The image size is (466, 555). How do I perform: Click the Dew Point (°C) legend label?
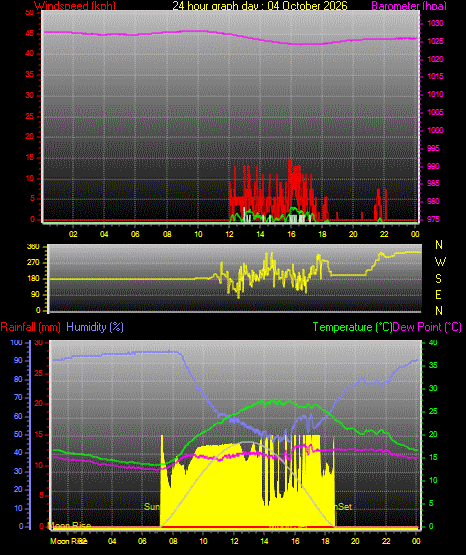point(427,327)
